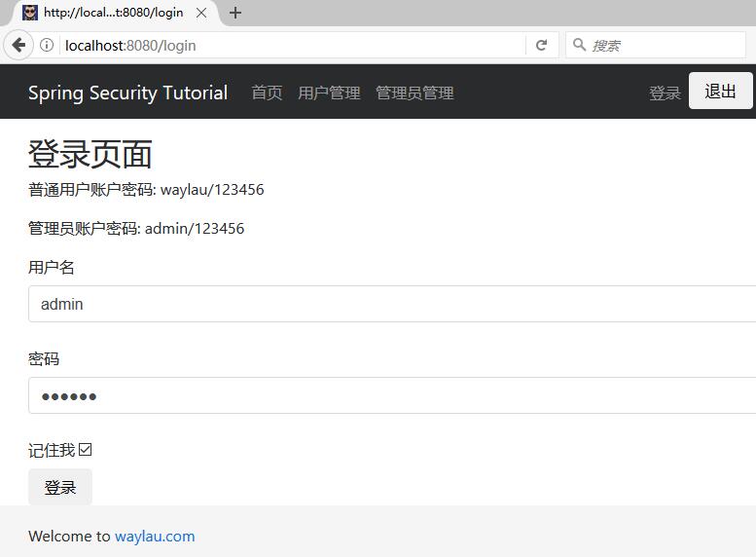Go to 用户管理 in the navbar
This screenshot has height=557, width=756.
[329, 93]
